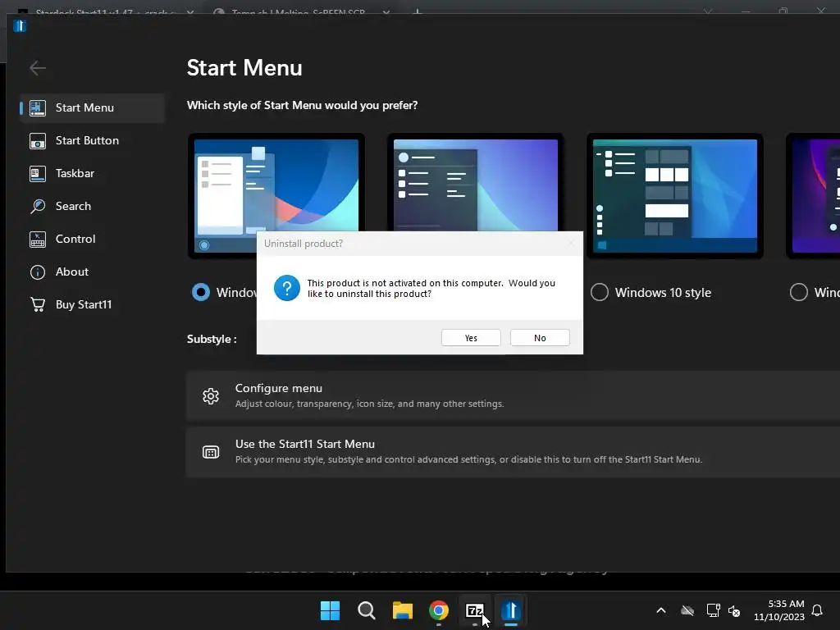The width and height of the screenshot is (840, 630).
Task: Open the Search settings section
Action: 92,206
